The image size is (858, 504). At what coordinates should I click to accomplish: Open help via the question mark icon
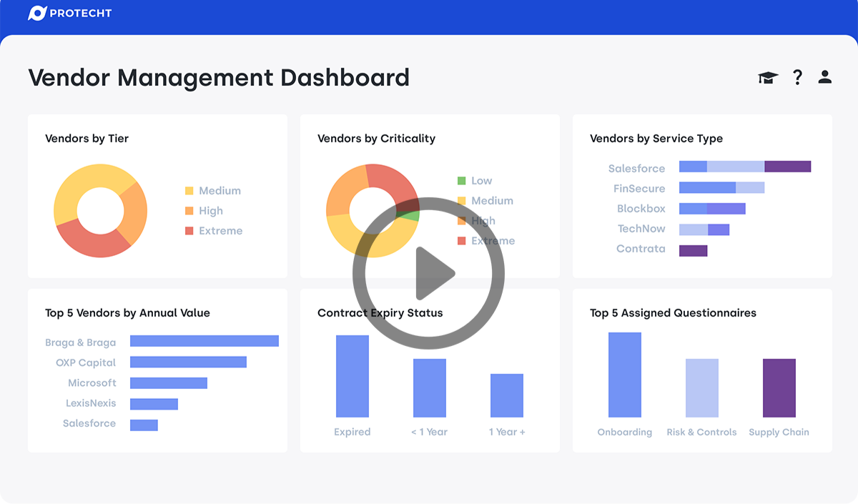797,77
